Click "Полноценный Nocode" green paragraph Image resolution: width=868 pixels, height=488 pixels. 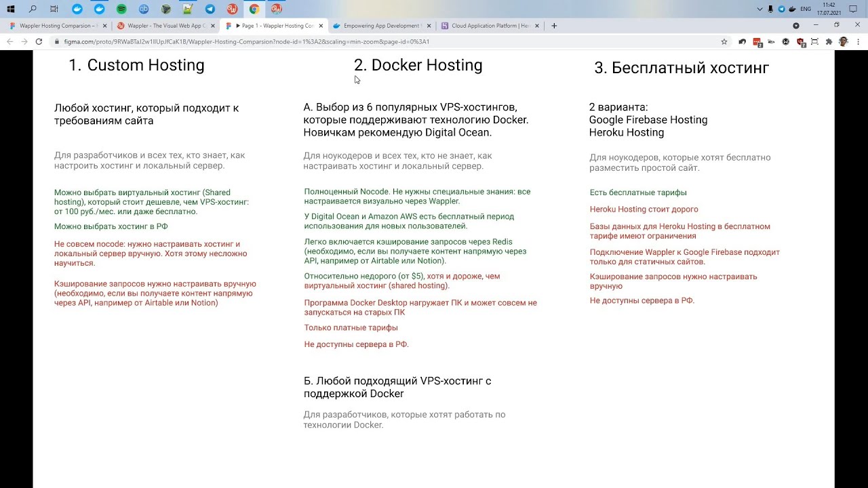418,197
